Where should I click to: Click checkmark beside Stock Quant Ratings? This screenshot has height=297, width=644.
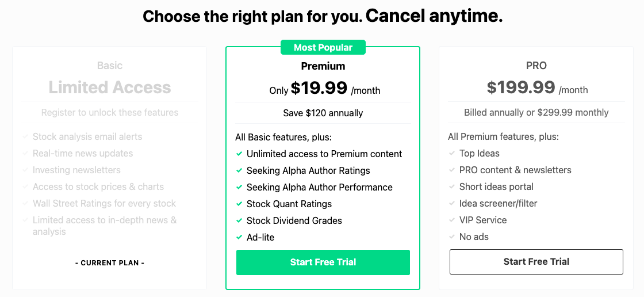239,204
